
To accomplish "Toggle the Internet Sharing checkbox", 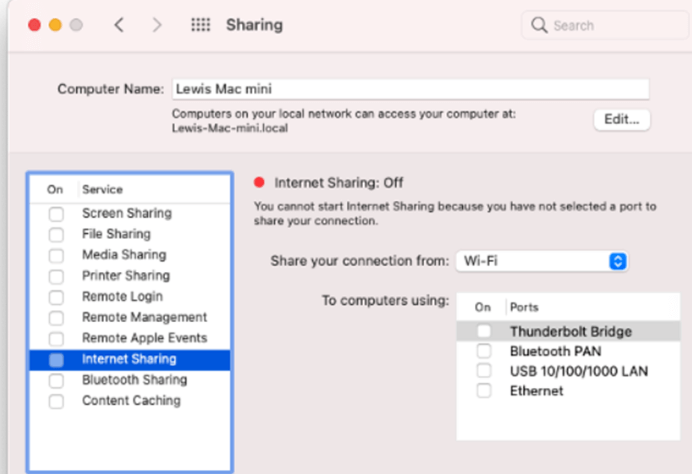I will [x=56, y=360].
